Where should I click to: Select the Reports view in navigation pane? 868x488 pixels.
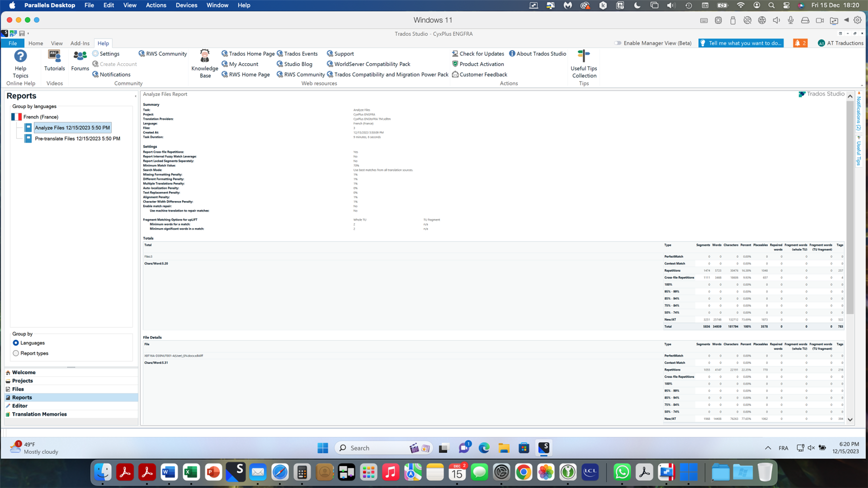point(71,397)
